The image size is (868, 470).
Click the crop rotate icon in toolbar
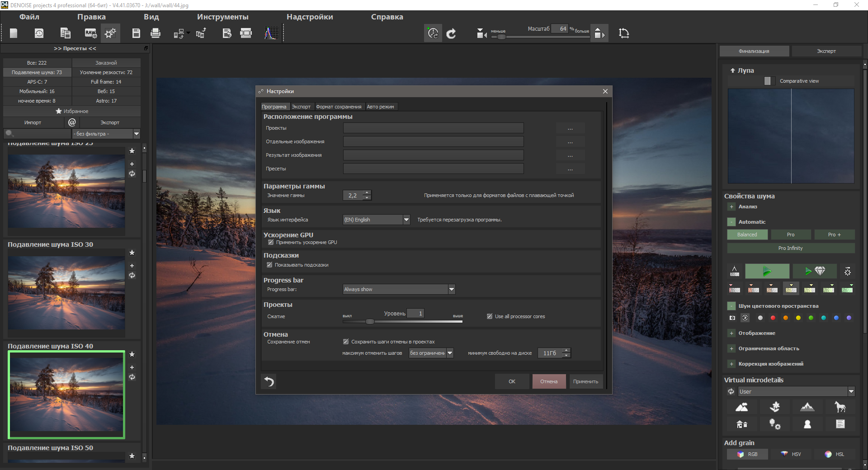(624, 33)
